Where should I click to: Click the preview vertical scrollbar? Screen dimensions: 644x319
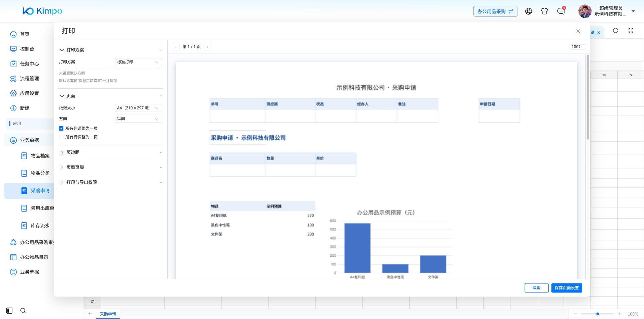[x=588, y=97]
